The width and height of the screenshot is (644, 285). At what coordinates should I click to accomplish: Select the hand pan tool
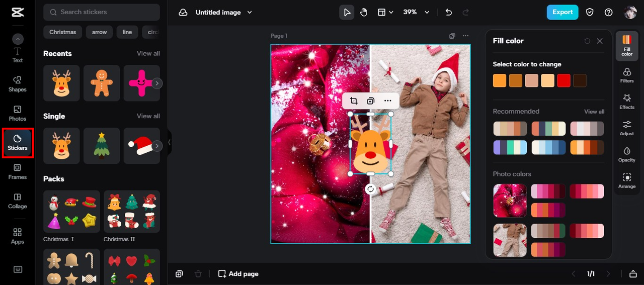coord(364,12)
